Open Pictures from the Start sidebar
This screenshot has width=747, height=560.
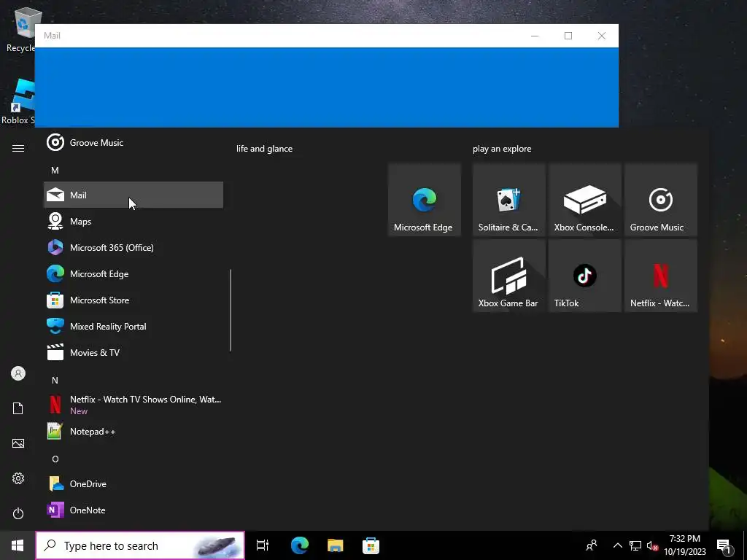[x=18, y=443]
